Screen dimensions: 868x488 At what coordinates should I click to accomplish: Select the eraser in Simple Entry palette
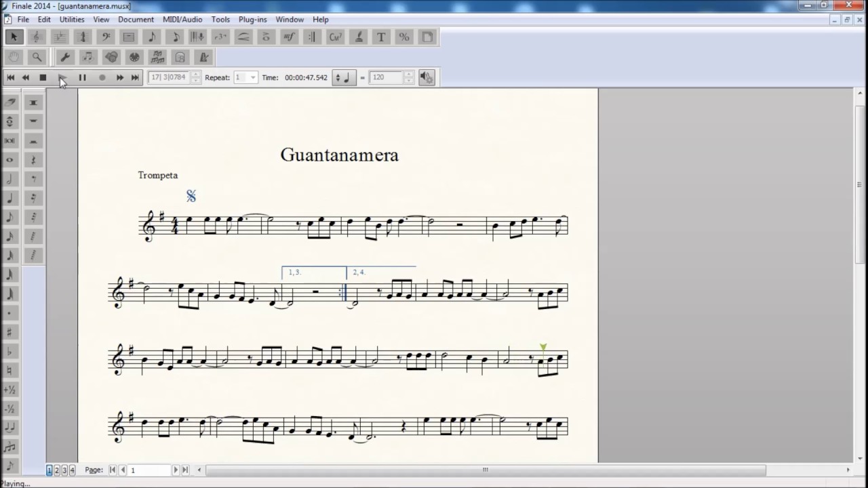pyautogui.click(x=10, y=102)
